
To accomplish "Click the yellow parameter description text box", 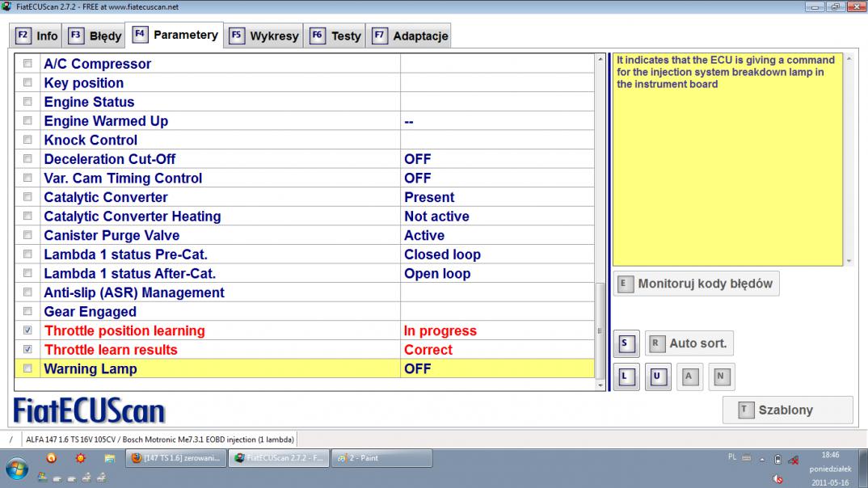I will pyautogui.click(x=727, y=159).
